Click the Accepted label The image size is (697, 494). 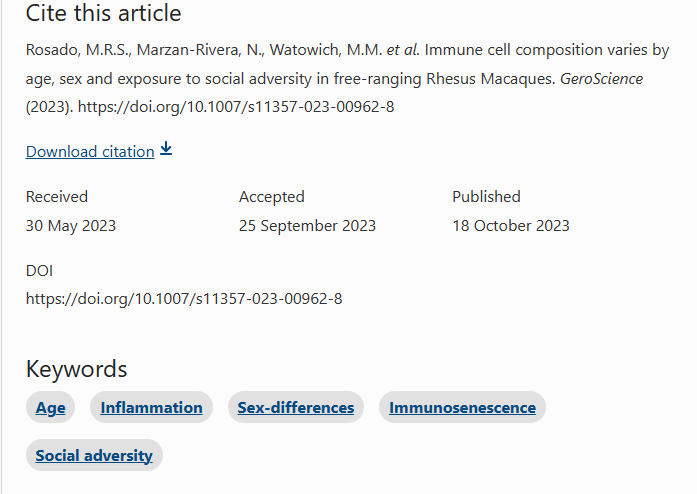(x=272, y=197)
